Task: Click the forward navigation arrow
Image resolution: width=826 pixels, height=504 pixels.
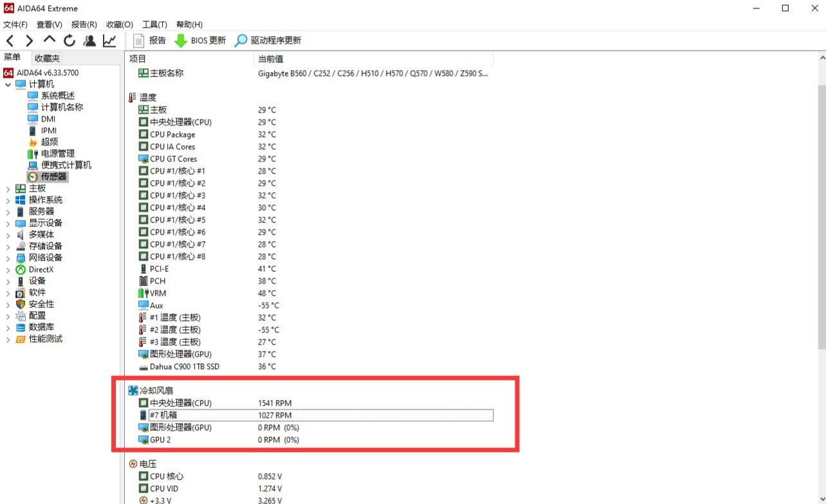Action: [x=29, y=40]
